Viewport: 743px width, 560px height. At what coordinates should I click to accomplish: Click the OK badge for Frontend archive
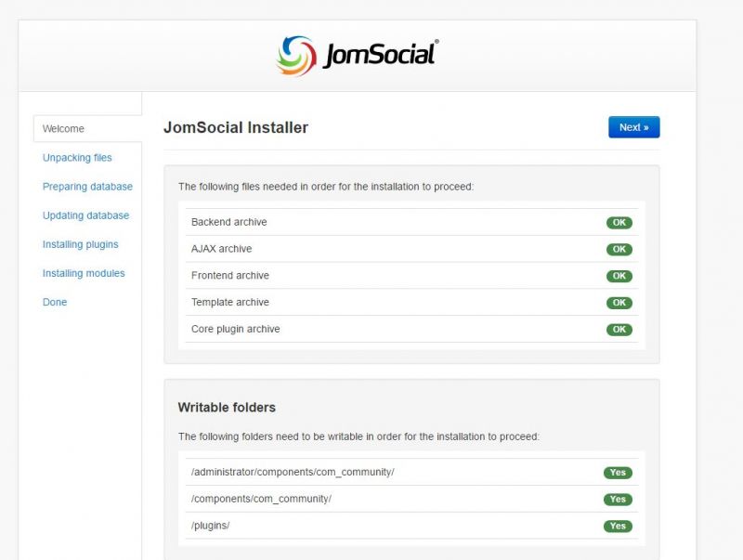(619, 276)
